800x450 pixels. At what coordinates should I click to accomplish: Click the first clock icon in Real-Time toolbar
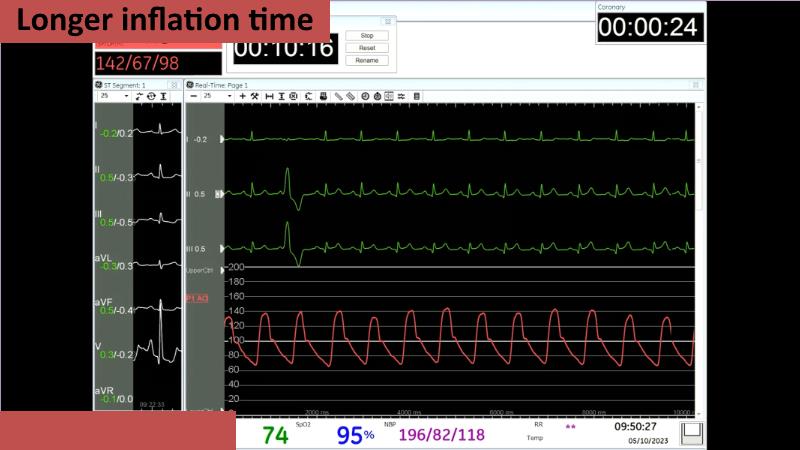365,96
